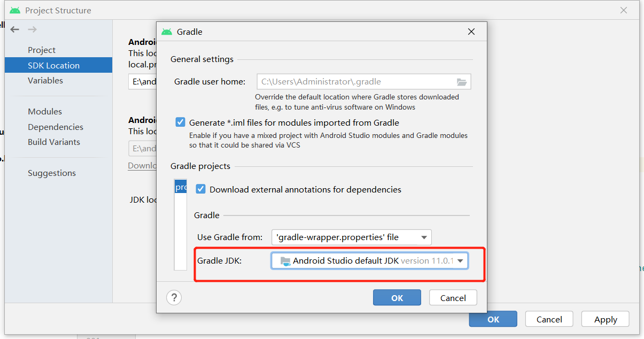Click the back arrow in Project Structure
Image resolution: width=644 pixels, height=339 pixels.
15,29
